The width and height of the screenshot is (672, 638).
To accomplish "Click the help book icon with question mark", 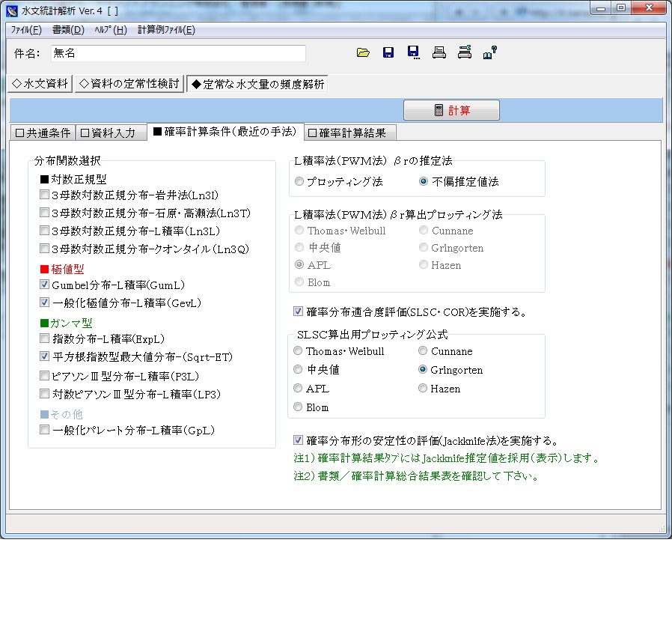I will 489,52.
